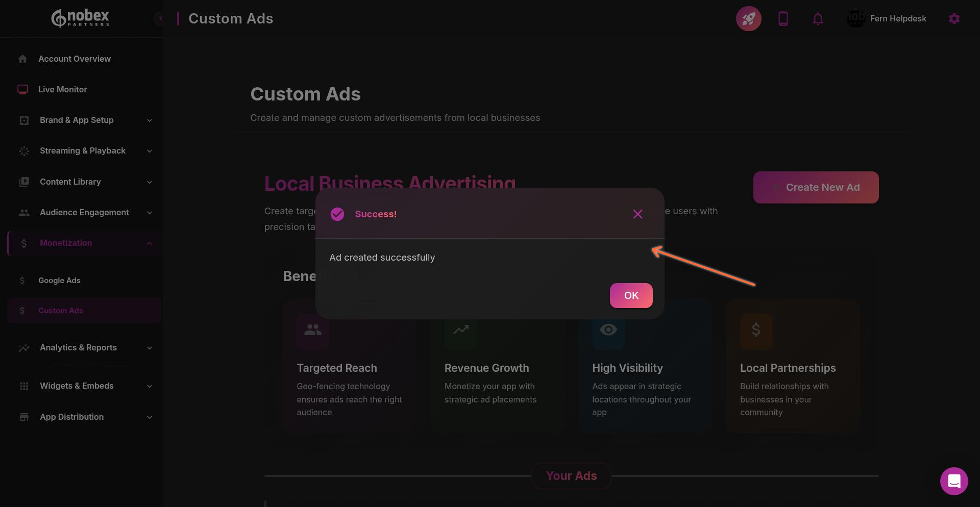Open the rocket launch icon in the header
Screen dimensions: 980x507
749,18
